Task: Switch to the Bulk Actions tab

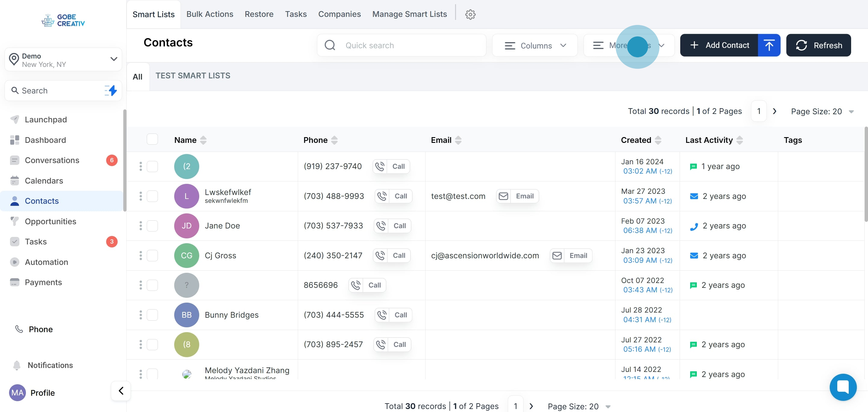Action: [x=209, y=14]
